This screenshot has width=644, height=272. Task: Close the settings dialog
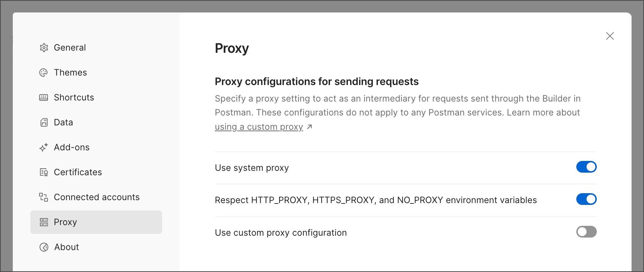[610, 36]
